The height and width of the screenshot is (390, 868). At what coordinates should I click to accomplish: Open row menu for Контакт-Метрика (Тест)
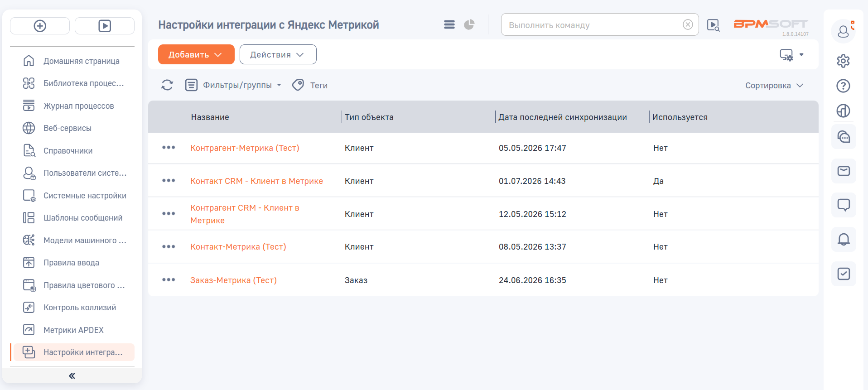(x=169, y=246)
